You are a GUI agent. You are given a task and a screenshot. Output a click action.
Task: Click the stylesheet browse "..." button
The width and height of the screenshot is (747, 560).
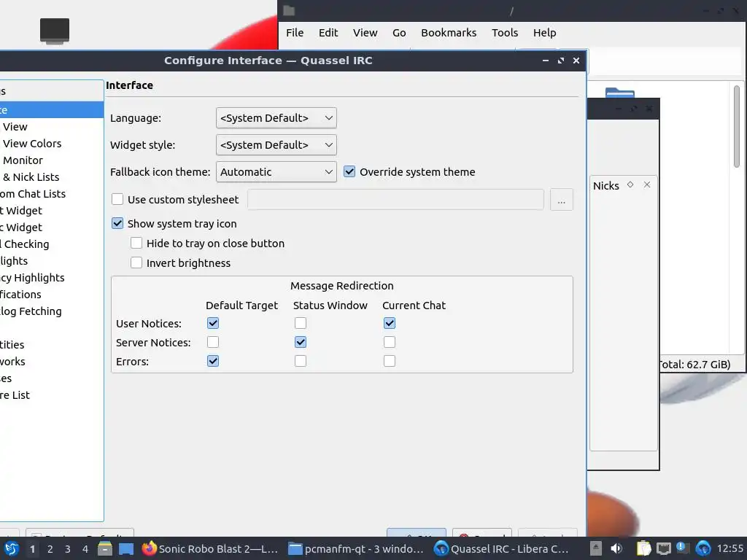coord(562,200)
